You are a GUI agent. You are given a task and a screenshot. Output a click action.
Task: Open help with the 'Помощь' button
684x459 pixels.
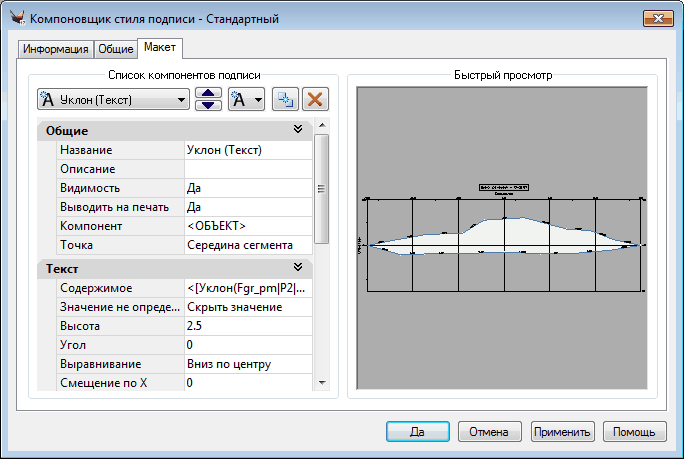click(634, 432)
